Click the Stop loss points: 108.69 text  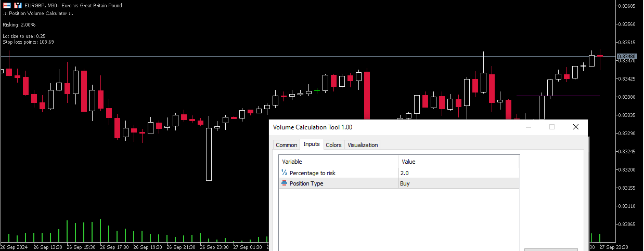(x=28, y=42)
